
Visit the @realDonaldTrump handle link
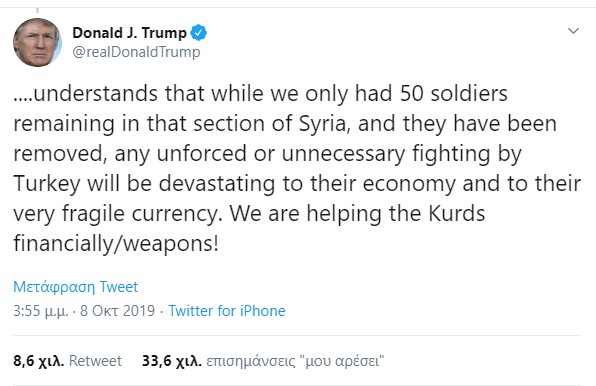pyautogui.click(x=136, y=52)
